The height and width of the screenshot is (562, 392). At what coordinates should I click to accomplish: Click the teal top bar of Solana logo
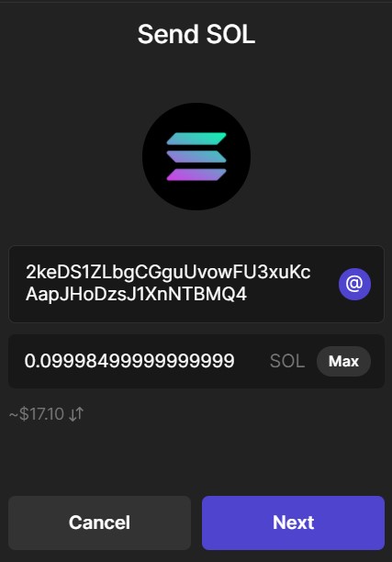click(x=196, y=139)
